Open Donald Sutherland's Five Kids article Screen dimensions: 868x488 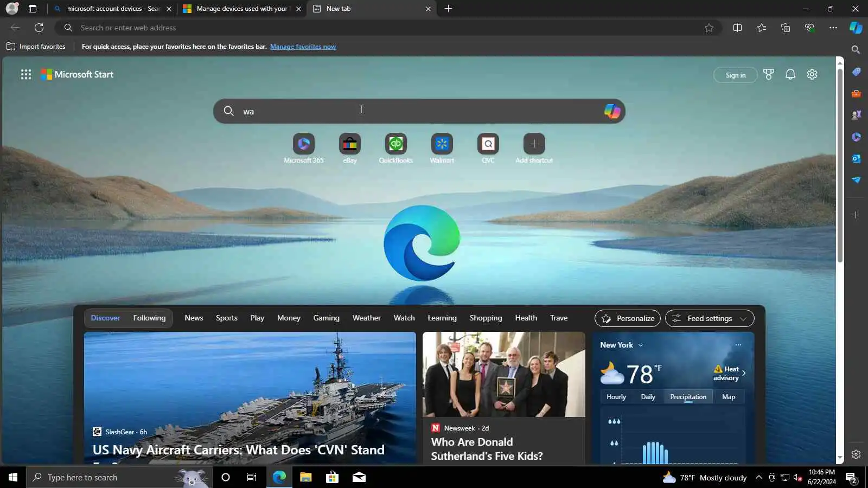[487, 449]
